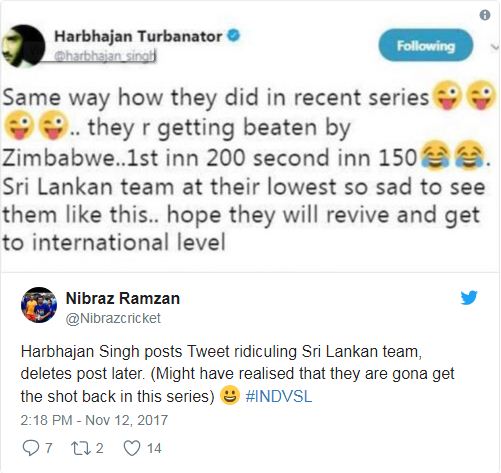Click the info icon at top right
Viewport: 501px width, 473px height.
pos(485,15)
